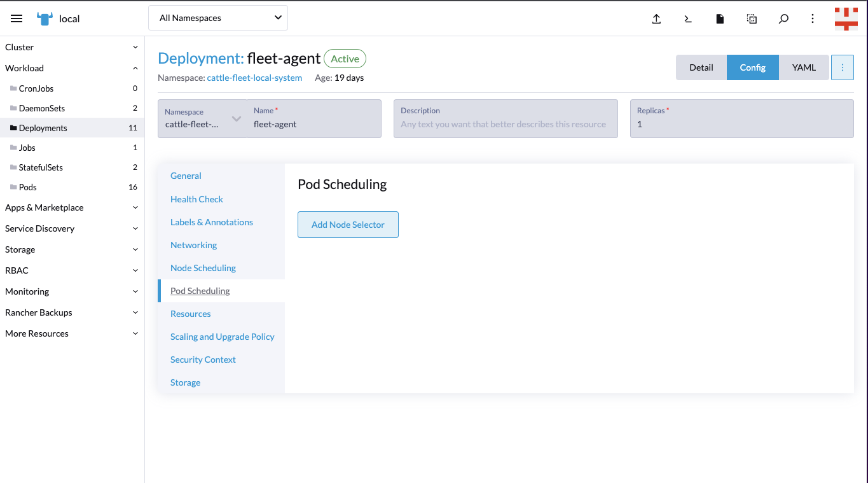This screenshot has width=868, height=483.
Task: Open StatefulSets in the sidebar
Action: pyautogui.click(x=72, y=167)
